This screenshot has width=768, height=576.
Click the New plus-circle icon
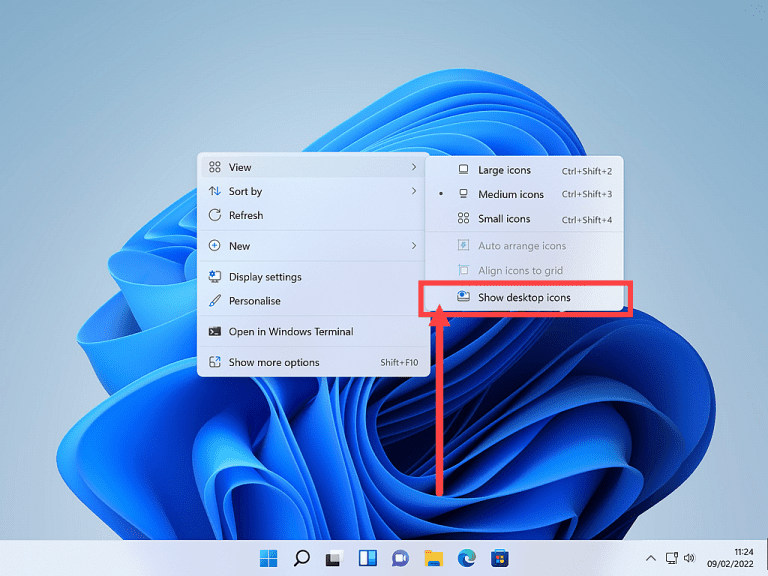coord(215,245)
